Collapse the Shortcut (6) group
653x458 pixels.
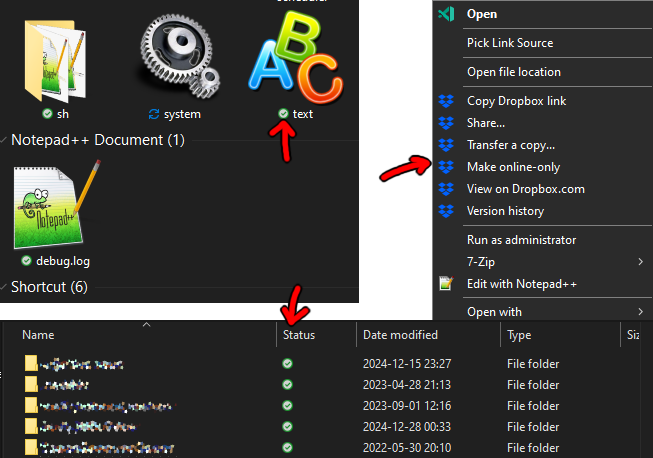coord(5,288)
